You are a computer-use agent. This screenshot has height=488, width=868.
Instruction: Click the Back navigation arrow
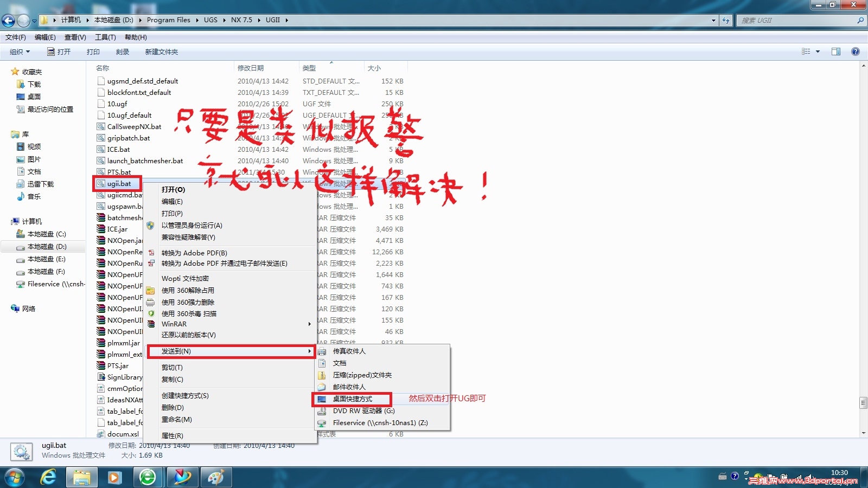(x=8, y=21)
